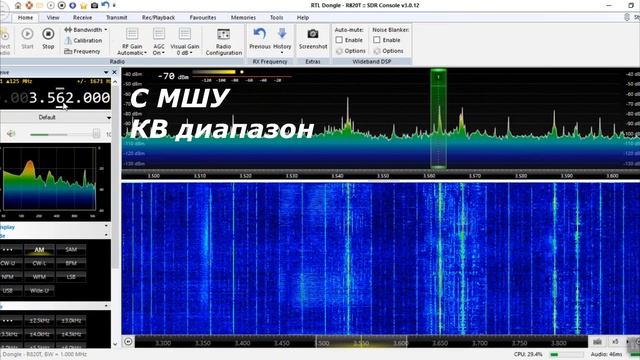The image size is (640, 360).
Task: Open the Bandwidth dropdown
Action: tap(86, 30)
